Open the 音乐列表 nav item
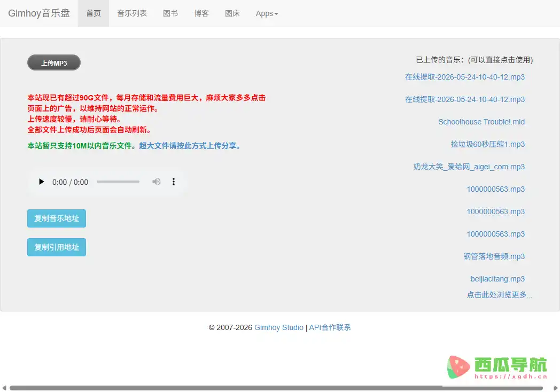The width and height of the screenshot is (560, 392). point(132,13)
